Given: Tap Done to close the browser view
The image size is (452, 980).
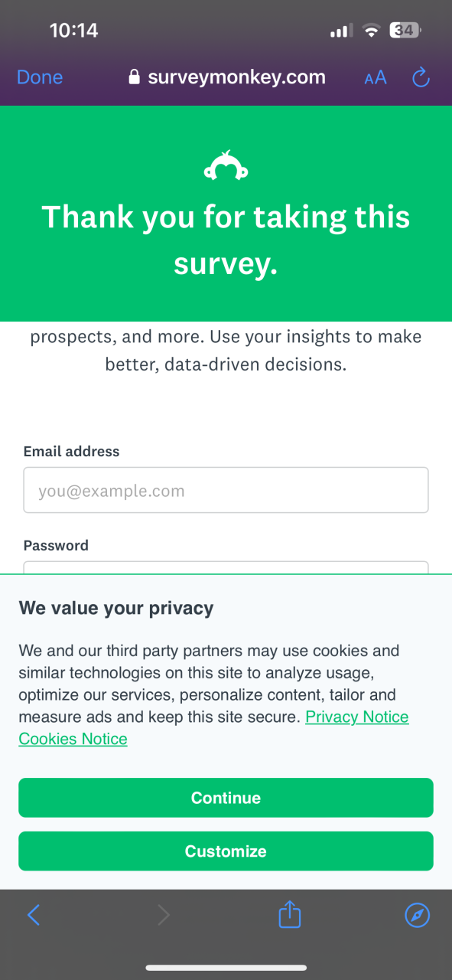Looking at the screenshot, I should 40,77.
